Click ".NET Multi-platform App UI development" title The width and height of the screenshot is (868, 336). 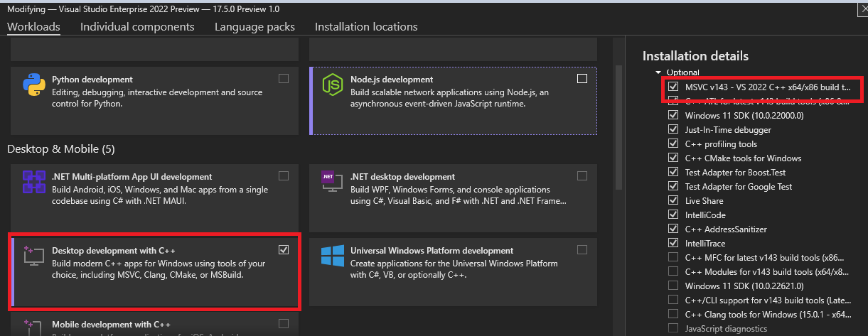pos(132,177)
